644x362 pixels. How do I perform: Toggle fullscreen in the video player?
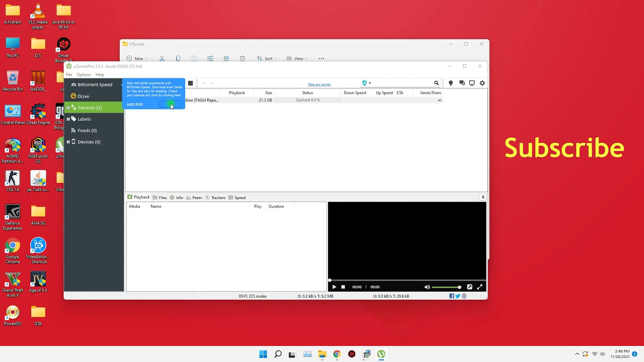pyautogui.click(x=480, y=287)
